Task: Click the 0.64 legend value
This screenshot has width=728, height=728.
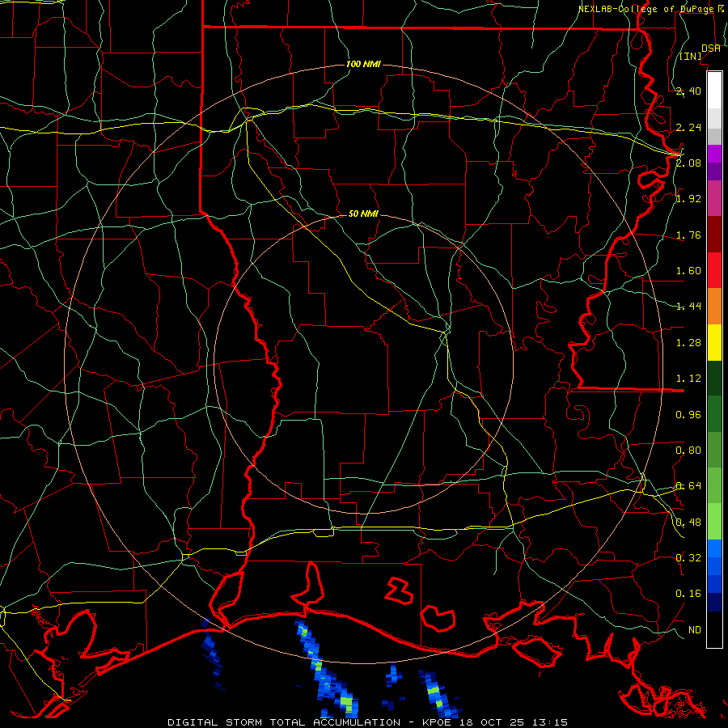Action: point(688,486)
